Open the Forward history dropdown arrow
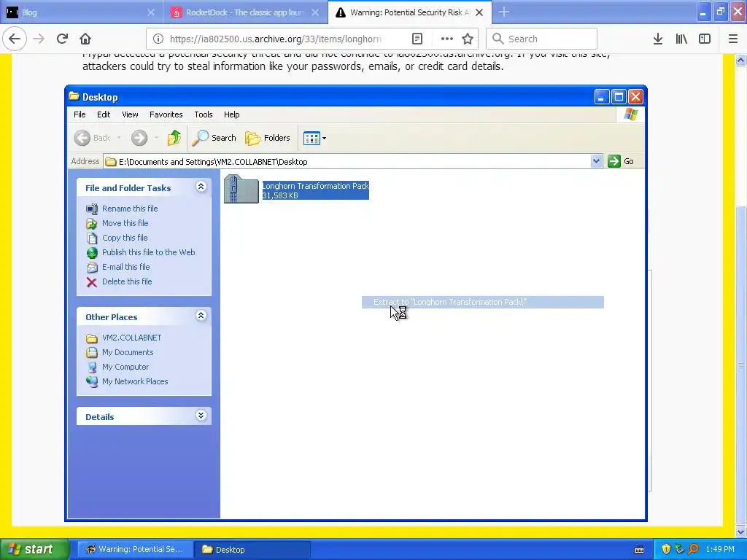Image resolution: width=747 pixels, height=560 pixels. point(156,138)
